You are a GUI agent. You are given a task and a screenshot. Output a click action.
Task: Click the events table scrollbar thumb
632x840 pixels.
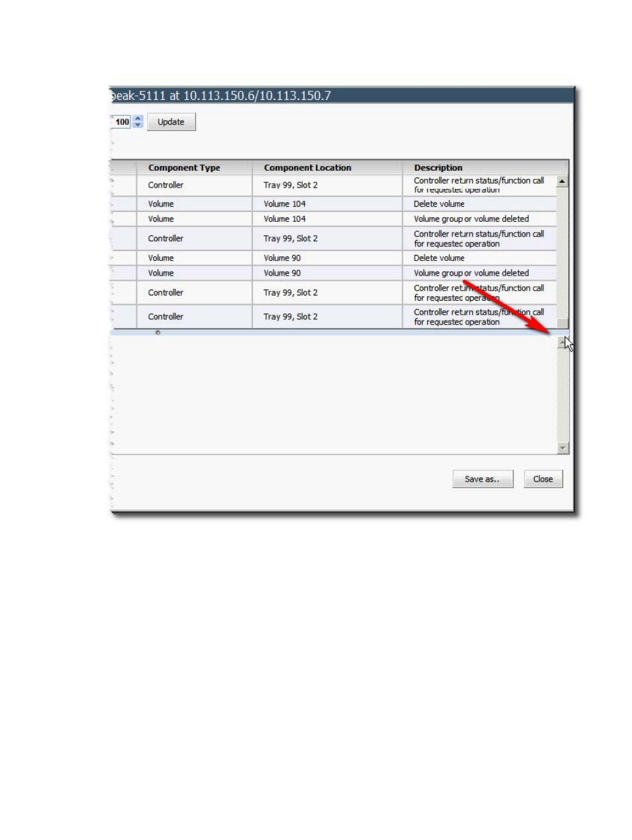[562, 323]
